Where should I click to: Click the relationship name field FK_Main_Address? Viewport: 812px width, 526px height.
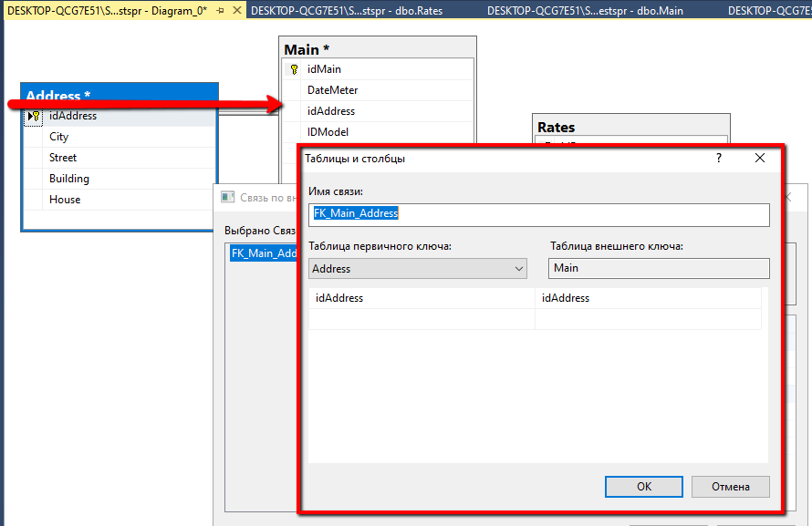tap(538, 214)
